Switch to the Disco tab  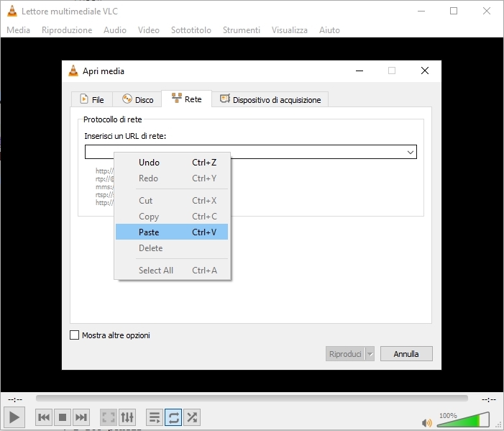pyautogui.click(x=138, y=99)
